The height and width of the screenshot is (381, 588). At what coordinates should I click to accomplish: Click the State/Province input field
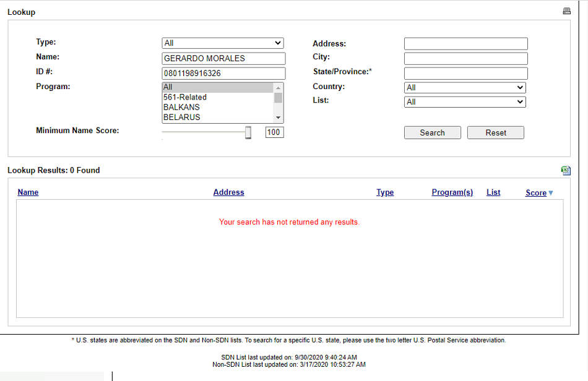click(x=465, y=74)
